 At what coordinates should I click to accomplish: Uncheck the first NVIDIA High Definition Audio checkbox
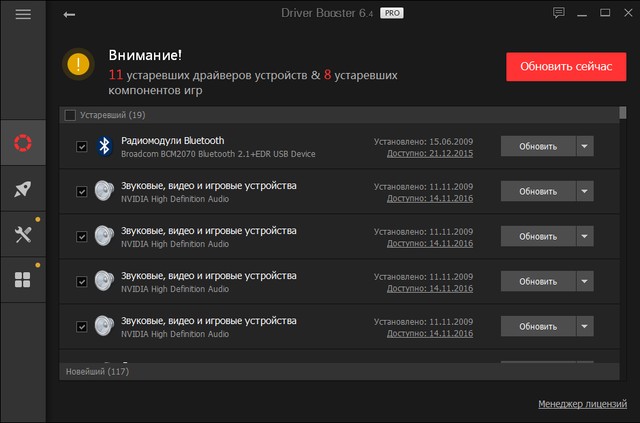(x=82, y=192)
